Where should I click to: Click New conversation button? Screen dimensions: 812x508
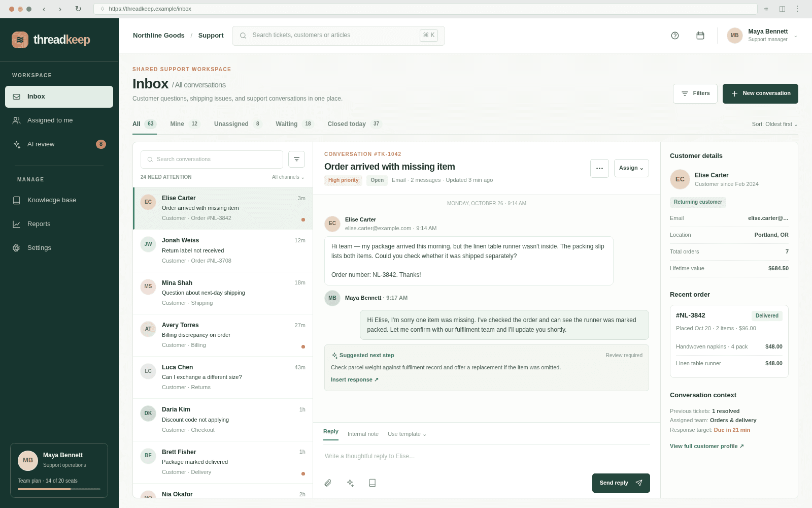click(760, 94)
